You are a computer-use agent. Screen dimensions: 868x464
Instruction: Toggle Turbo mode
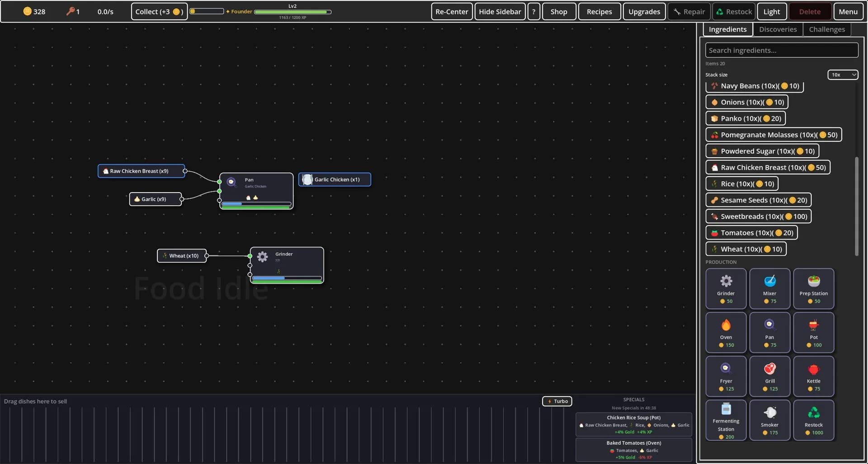(x=557, y=401)
